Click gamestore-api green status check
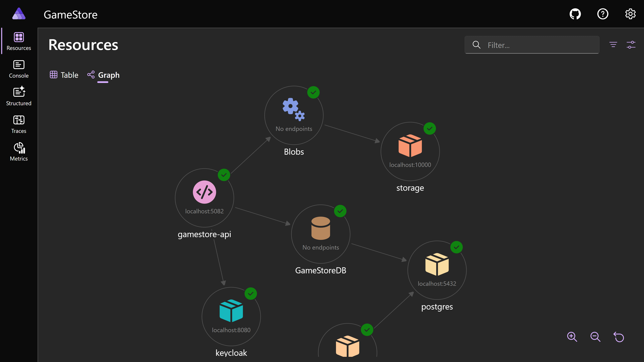The width and height of the screenshot is (644, 362). 224,175
